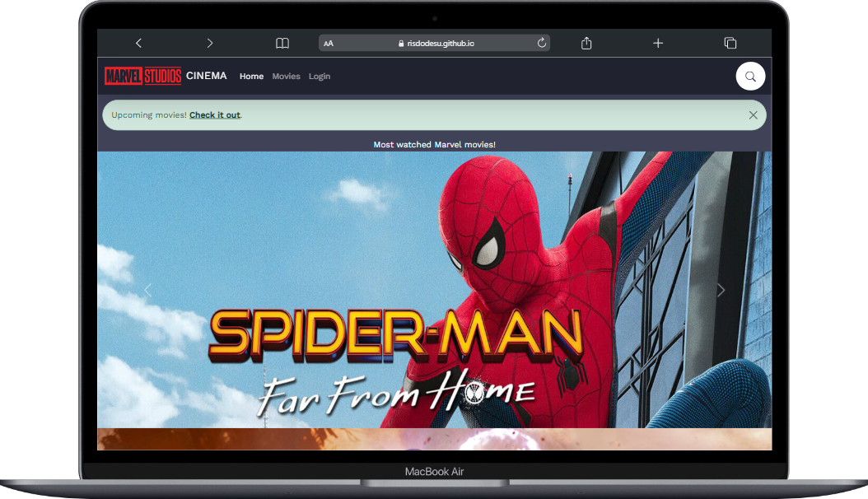Advance the carousel with the right arrow
The width and height of the screenshot is (868, 499).
coord(721,290)
